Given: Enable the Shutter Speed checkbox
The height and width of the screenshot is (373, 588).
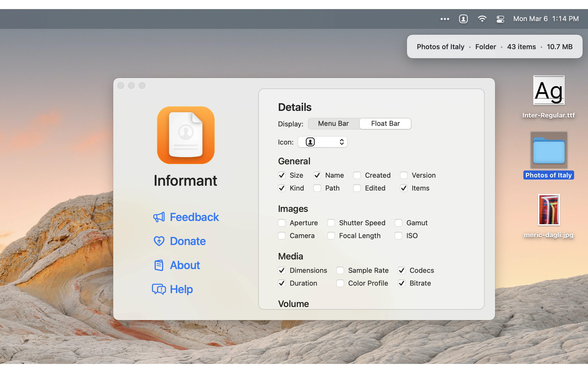Looking at the screenshot, I should pyautogui.click(x=331, y=223).
